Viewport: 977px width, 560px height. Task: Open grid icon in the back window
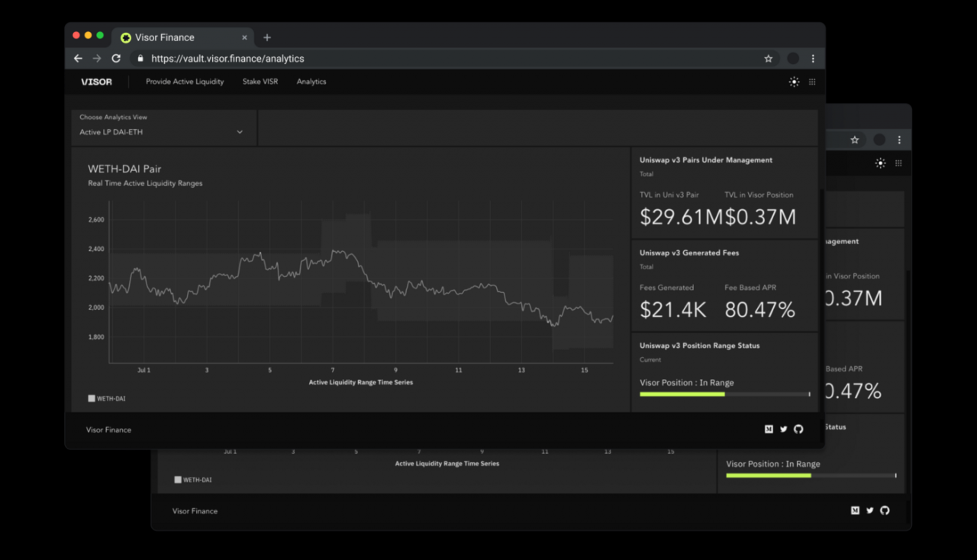tap(898, 163)
